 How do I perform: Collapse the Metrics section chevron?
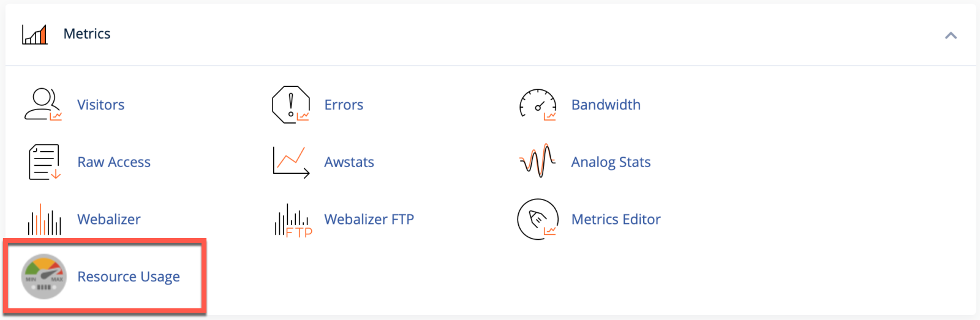click(x=951, y=35)
